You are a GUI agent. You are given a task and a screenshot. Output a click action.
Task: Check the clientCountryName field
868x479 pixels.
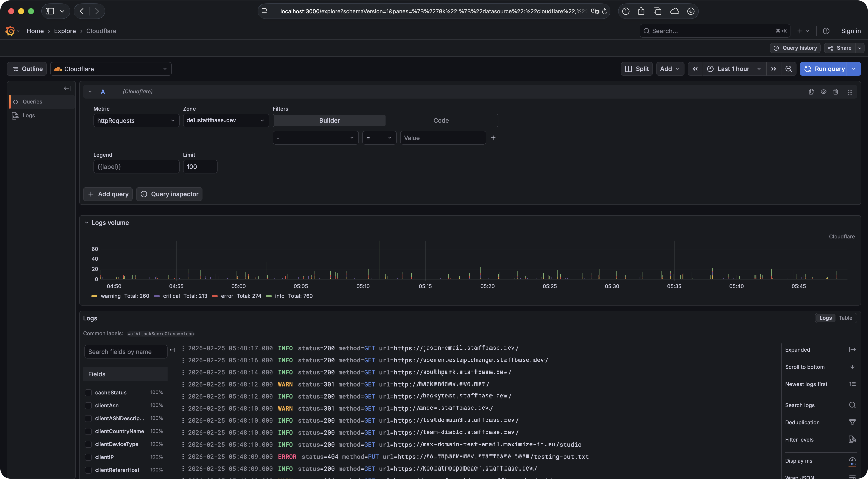[88, 431]
